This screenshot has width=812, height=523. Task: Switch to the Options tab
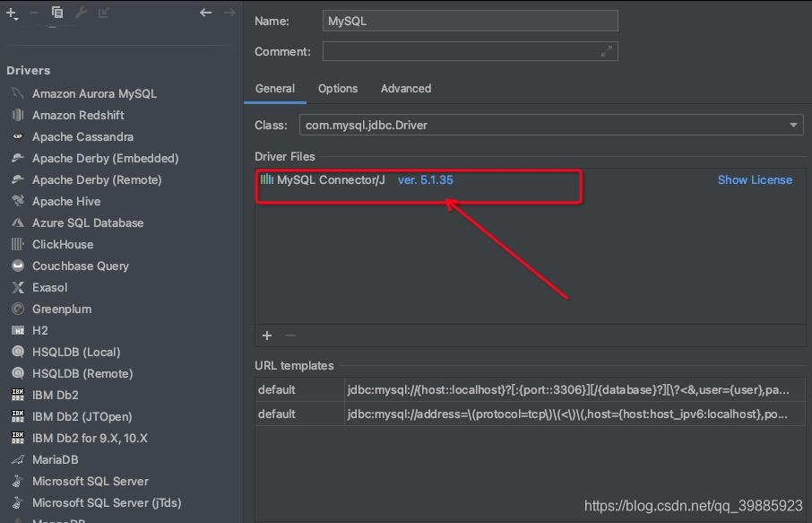point(338,89)
